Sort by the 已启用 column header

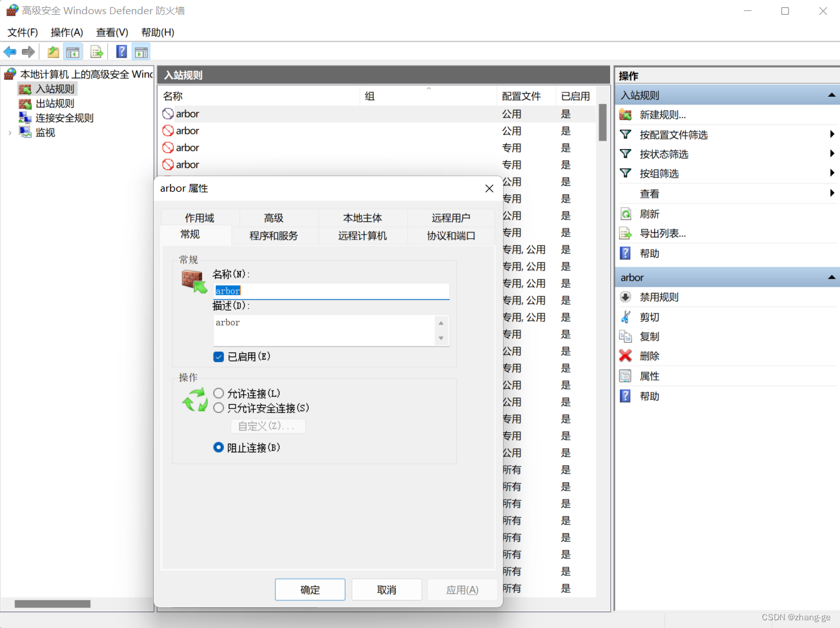tap(575, 96)
